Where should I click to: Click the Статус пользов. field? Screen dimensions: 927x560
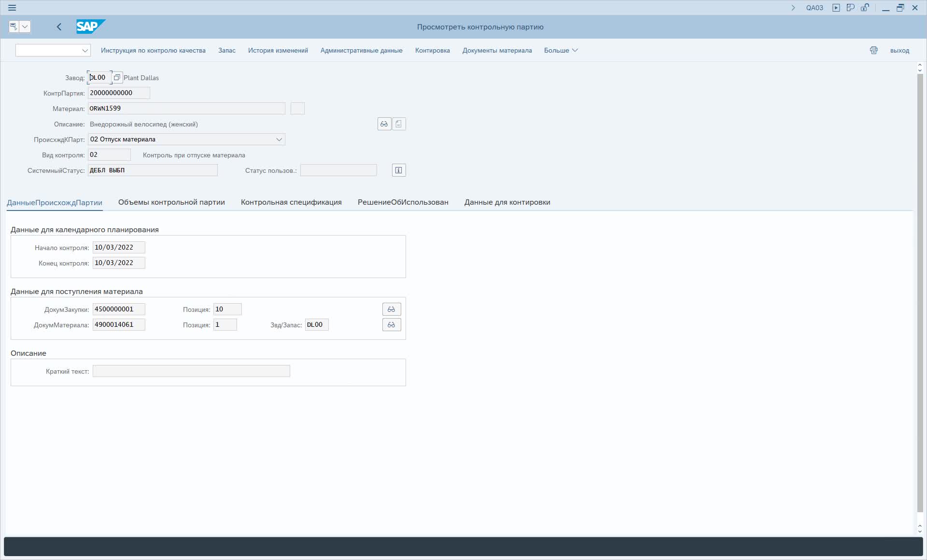pos(338,170)
